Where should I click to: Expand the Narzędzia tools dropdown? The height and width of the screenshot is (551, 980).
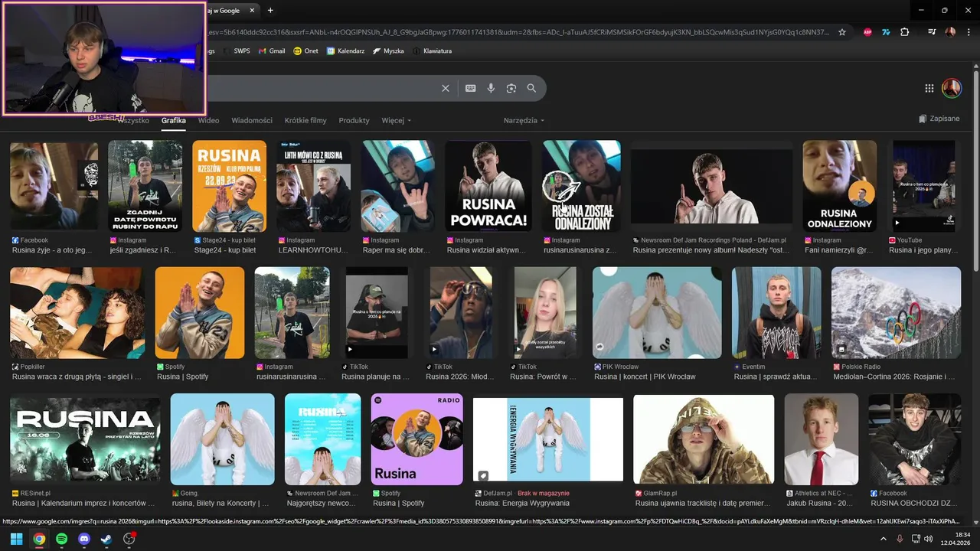[524, 120]
